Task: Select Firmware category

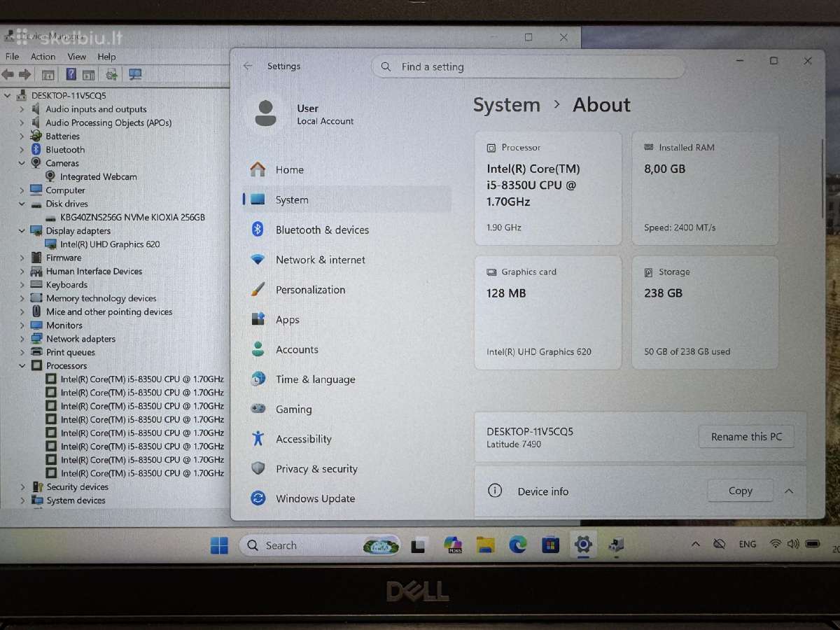Action: (x=64, y=258)
